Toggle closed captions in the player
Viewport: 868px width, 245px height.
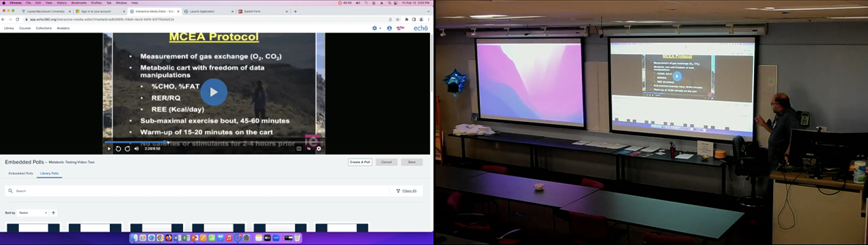299,148
